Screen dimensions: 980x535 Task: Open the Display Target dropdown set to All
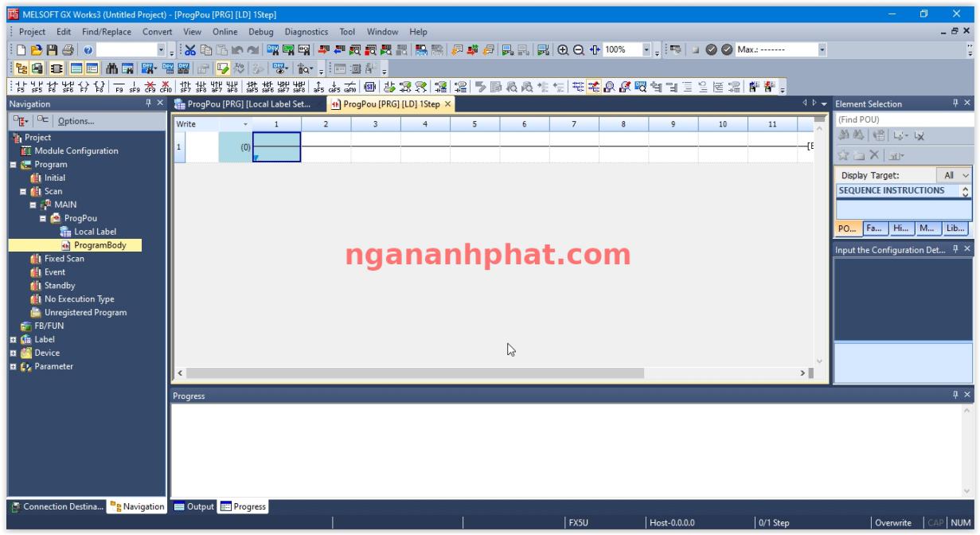(x=961, y=174)
